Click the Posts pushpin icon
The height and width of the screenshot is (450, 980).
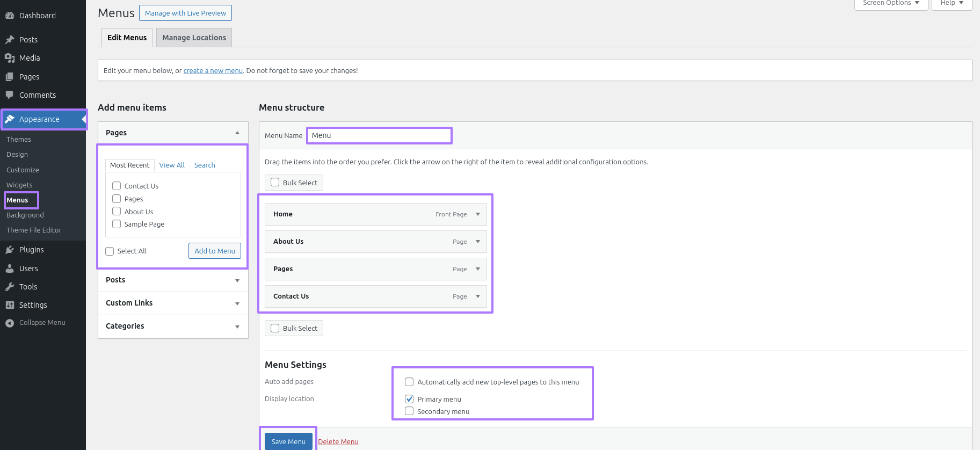click(10, 40)
